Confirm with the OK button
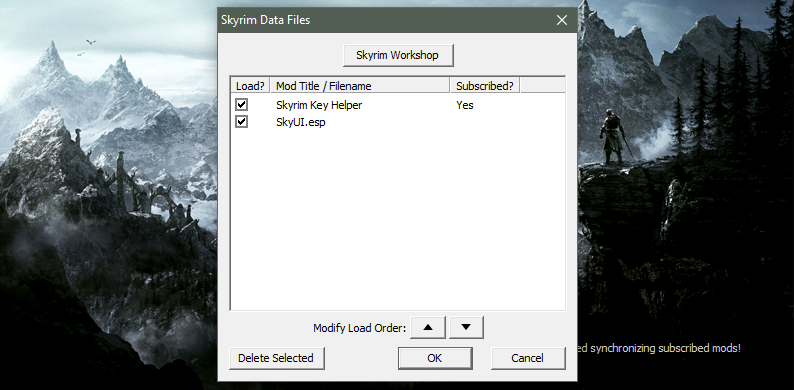 435,358
